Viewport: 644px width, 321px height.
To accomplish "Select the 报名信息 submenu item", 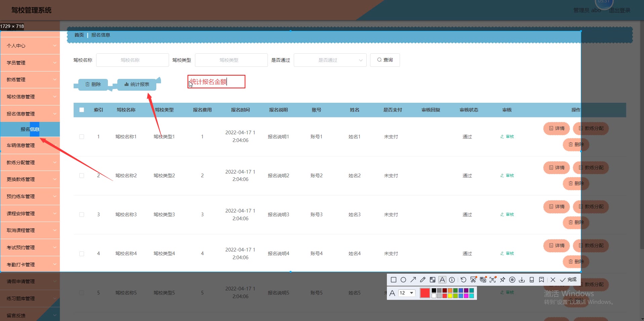I will point(30,129).
